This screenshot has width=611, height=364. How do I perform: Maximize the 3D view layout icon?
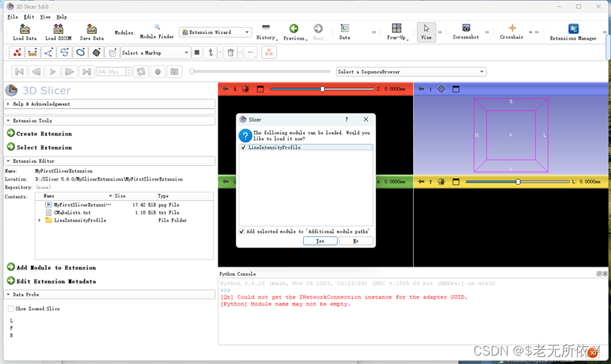(x=456, y=89)
